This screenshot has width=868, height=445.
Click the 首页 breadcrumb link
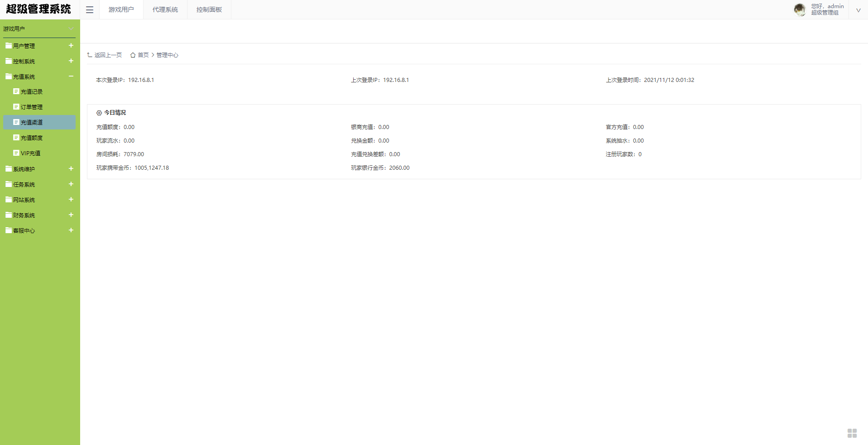143,55
